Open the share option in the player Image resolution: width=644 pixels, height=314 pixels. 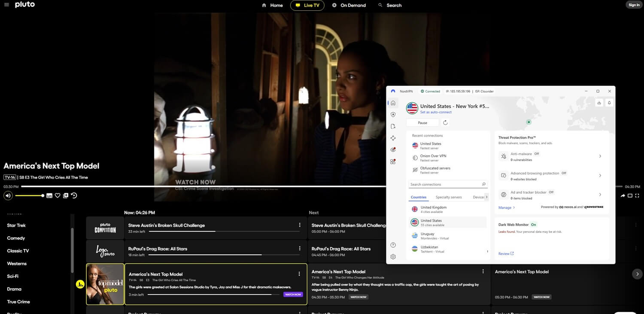point(623,195)
